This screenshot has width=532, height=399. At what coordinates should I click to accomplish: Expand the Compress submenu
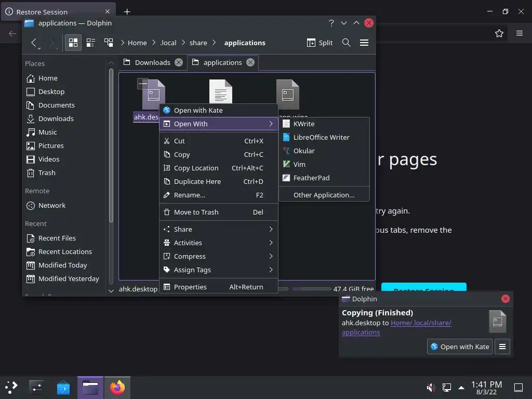point(219,257)
